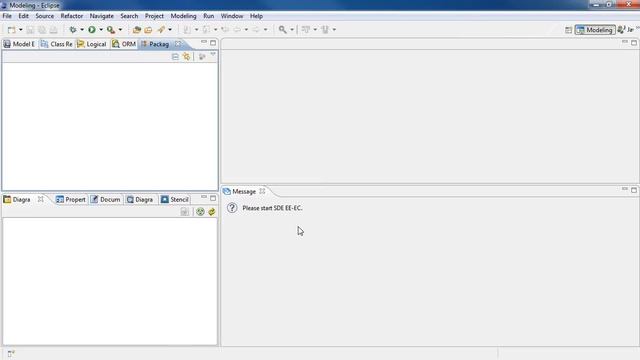The width and height of the screenshot is (640, 360).
Task: Open the File menu
Action: (7, 16)
